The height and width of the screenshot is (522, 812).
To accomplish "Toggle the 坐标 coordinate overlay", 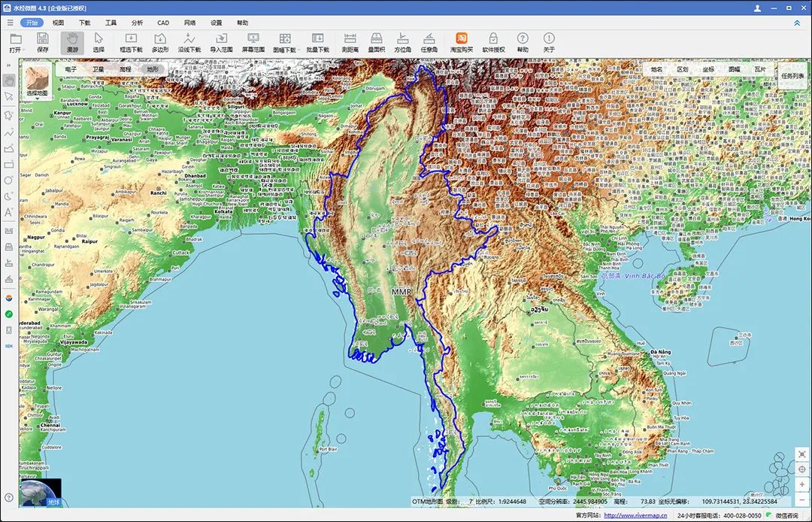I will pos(708,69).
